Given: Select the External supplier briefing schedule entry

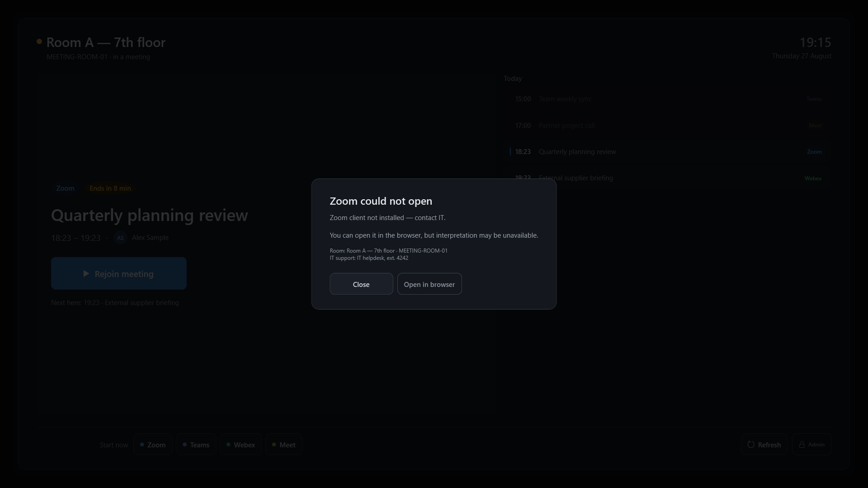Looking at the screenshot, I should click(667, 178).
